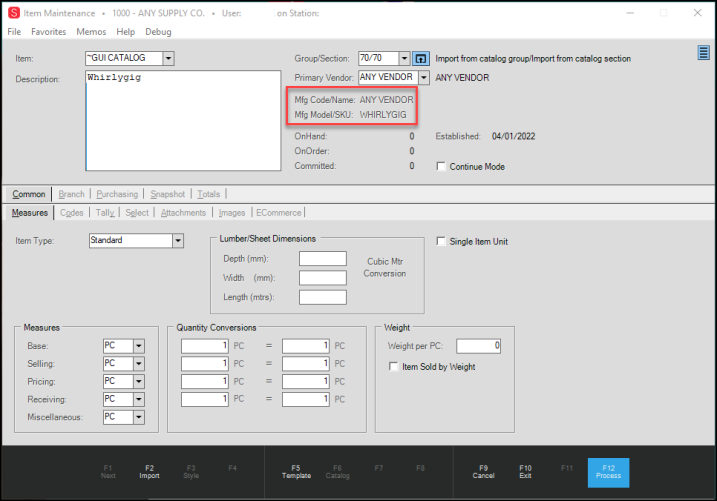Click the Item code field showing ~GUI CATALOG
717x501 pixels.
coord(124,58)
